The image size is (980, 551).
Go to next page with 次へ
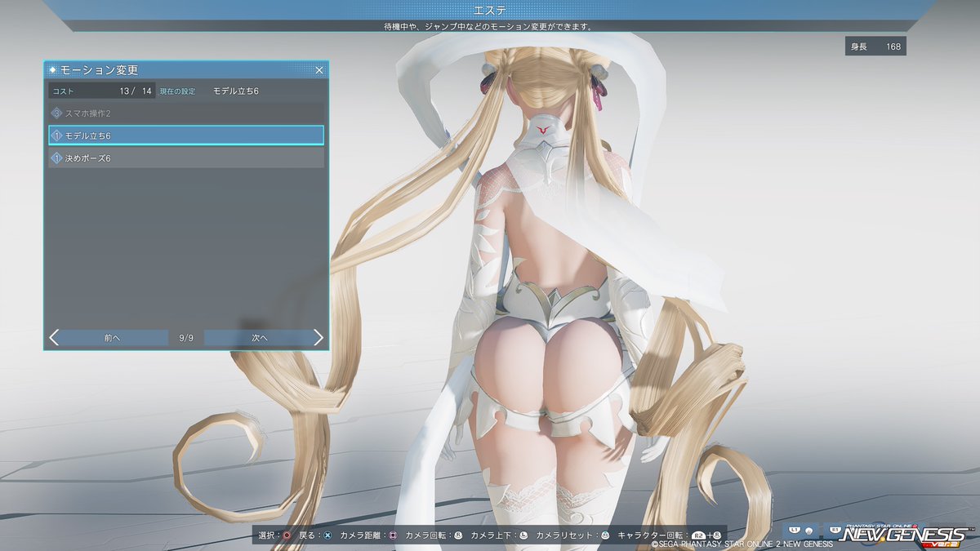click(259, 337)
